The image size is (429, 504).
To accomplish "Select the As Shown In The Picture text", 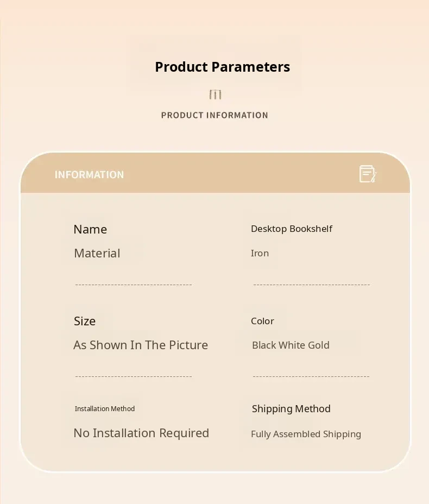I will pyautogui.click(x=141, y=345).
